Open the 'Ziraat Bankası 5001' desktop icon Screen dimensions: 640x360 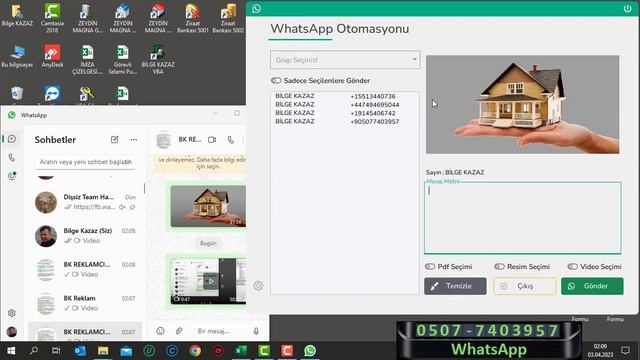[x=193, y=18]
